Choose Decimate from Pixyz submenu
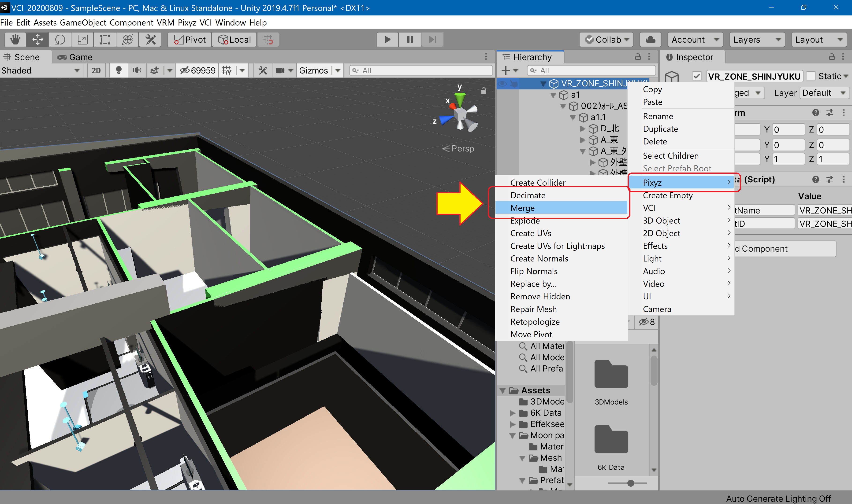The image size is (852, 504). (x=561, y=195)
